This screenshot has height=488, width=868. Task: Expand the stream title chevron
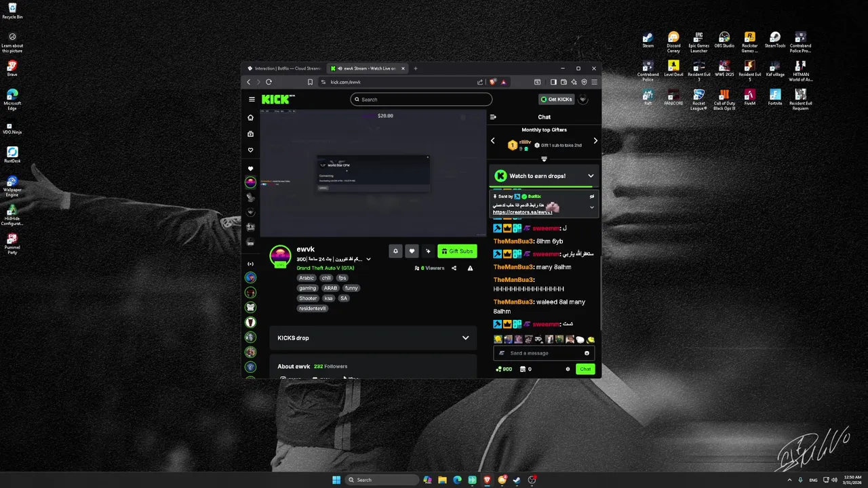368,259
